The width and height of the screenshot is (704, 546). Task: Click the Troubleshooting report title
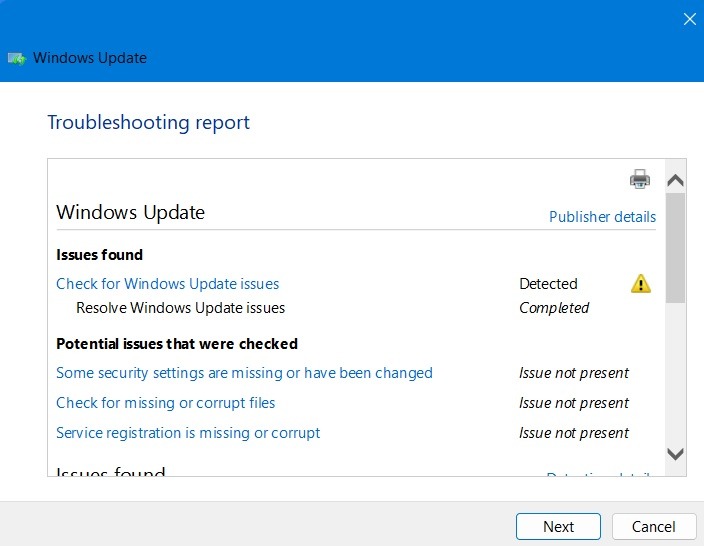pyautogui.click(x=149, y=123)
